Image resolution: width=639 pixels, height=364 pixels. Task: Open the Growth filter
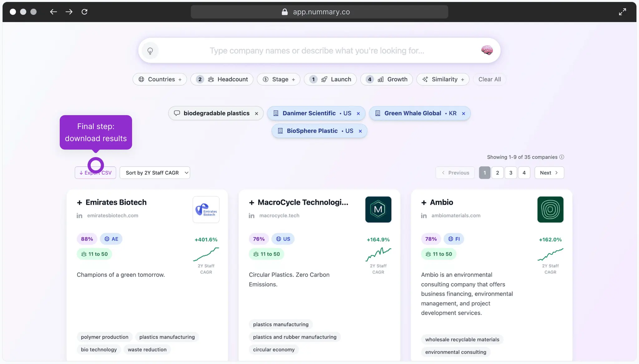click(x=387, y=79)
